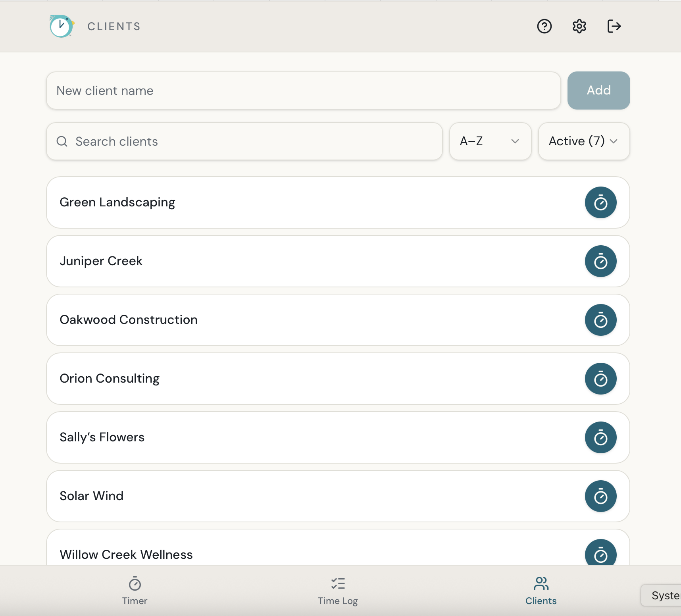
Task: Select the Willow Creek Wellness client name
Action: pyautogui.click(x=126, y=555)
